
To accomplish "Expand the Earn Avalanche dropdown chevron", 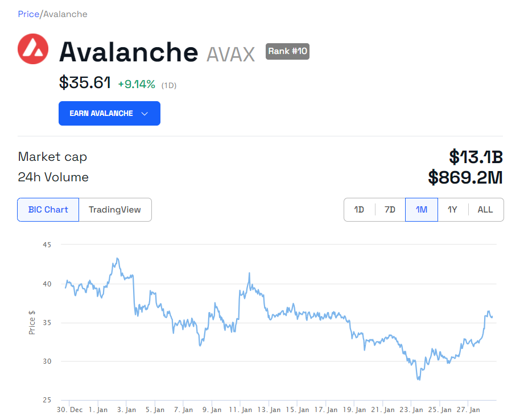I will [145, 114].
